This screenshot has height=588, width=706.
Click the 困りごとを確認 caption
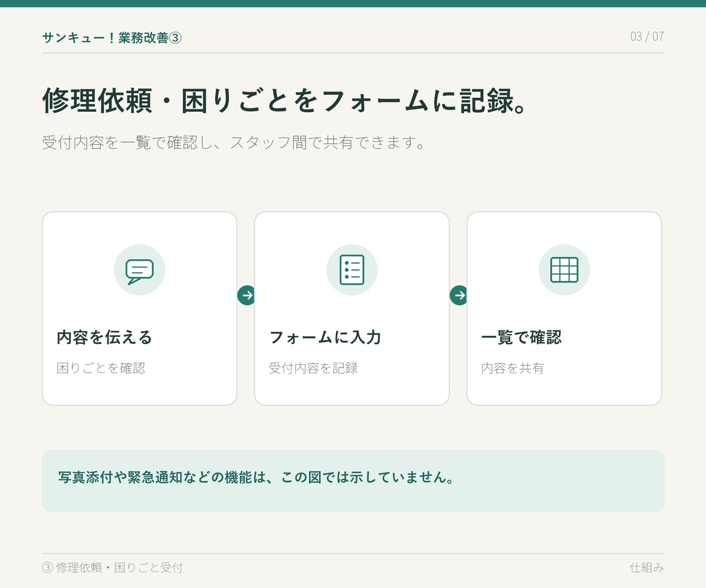[x=101, y=368]
